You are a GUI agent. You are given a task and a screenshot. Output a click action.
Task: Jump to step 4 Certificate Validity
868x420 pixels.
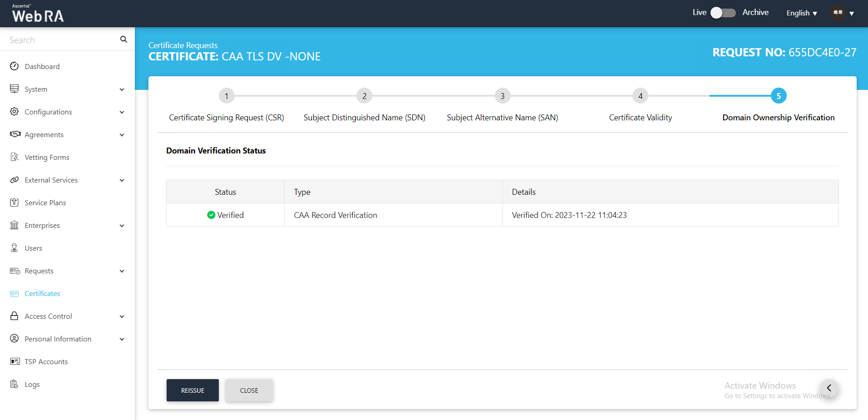[640, 96]
